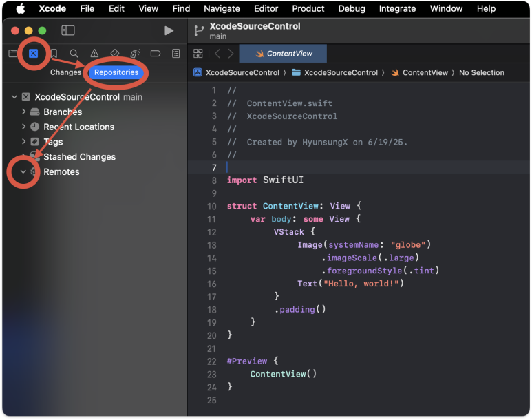
Task: Open the Issue navigator warning icon
Action: (94, 53)
